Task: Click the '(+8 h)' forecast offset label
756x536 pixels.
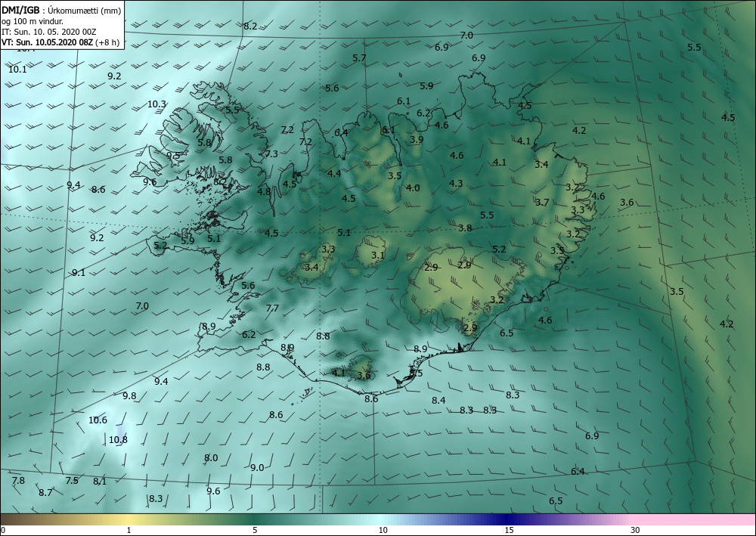Action: (x=107, y=42)
